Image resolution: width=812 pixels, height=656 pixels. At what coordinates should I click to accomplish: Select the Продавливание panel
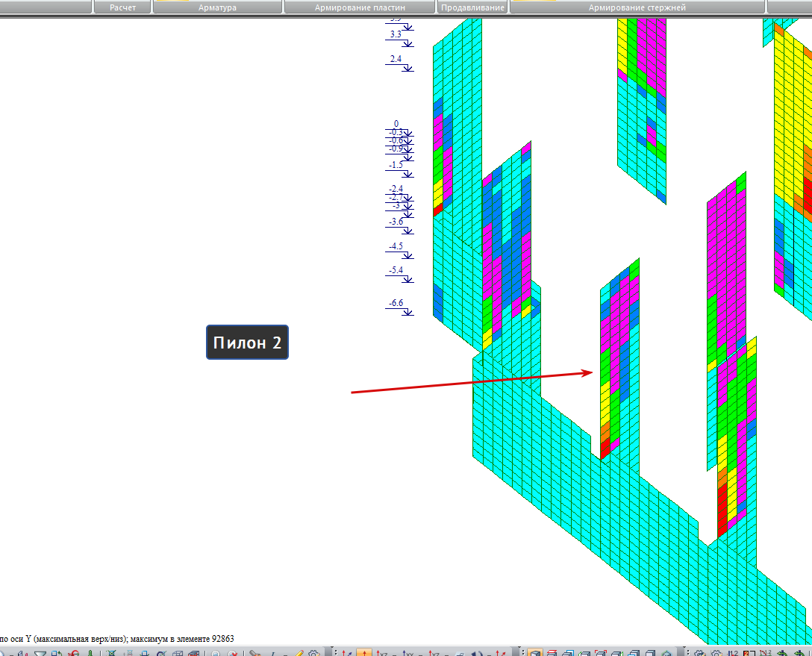pyautogui.click(x=472, y=7)
